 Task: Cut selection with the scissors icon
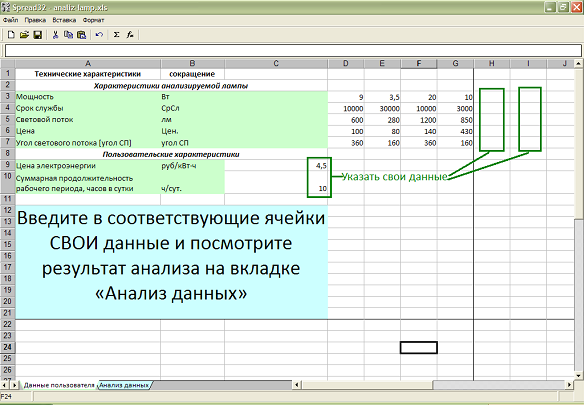pos(55,35)
